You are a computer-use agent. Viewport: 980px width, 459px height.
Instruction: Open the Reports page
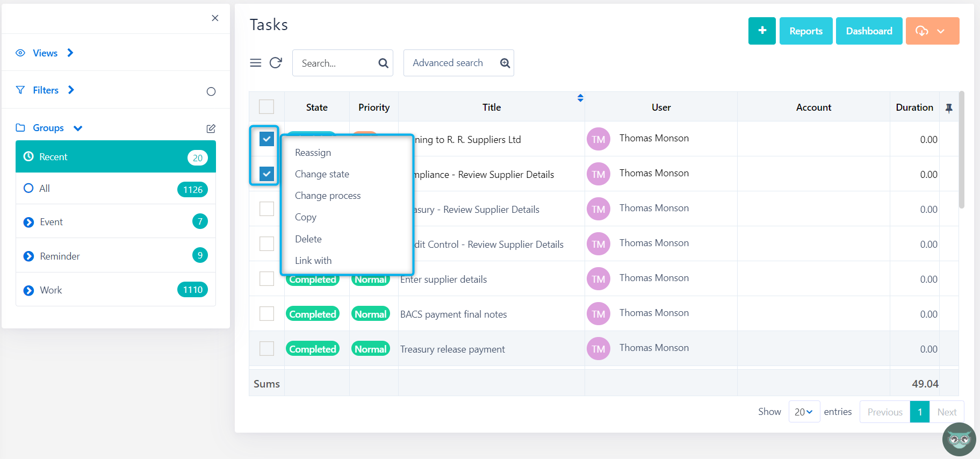[806, 31]
